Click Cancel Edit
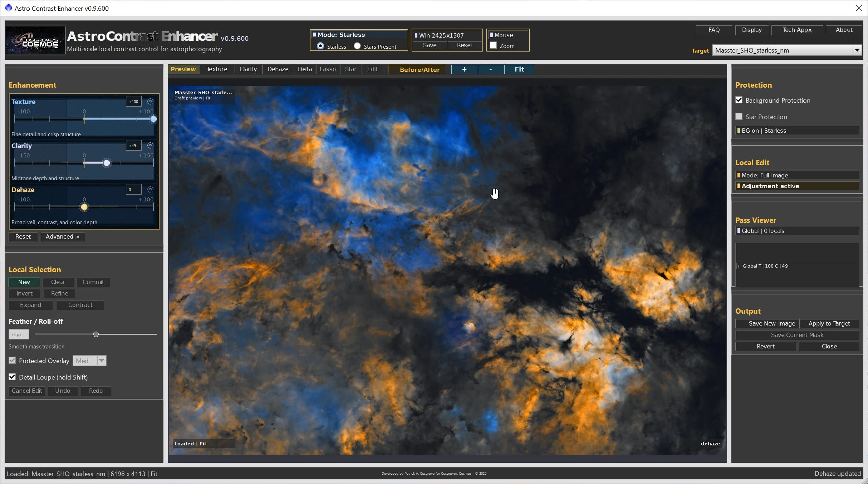868x484 pixels. point(27,391)
